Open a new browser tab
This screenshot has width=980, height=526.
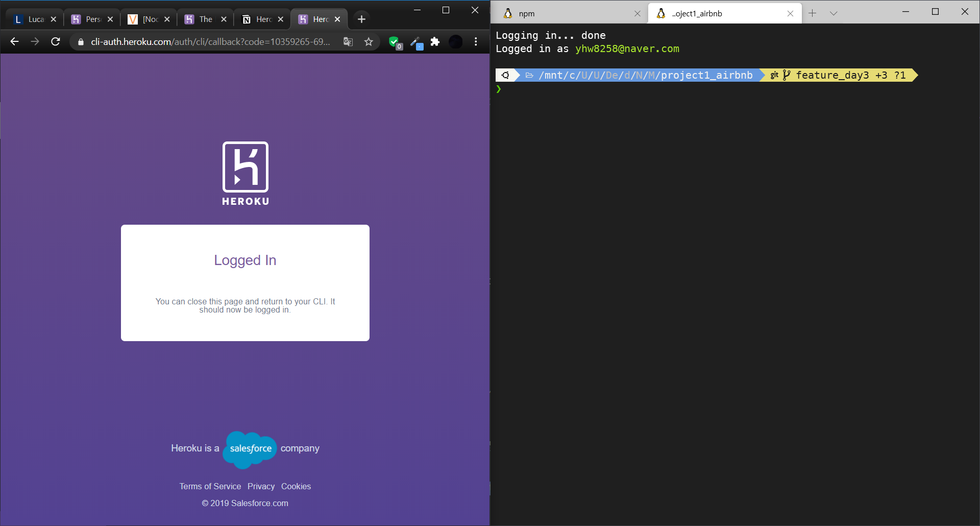(x=361, y=19)
